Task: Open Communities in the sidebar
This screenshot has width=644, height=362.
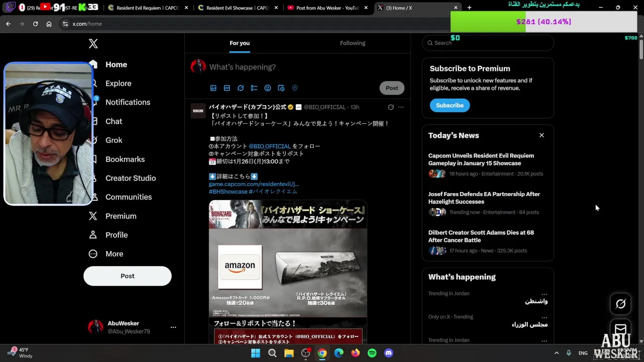Action: click(x=128, y=197)
